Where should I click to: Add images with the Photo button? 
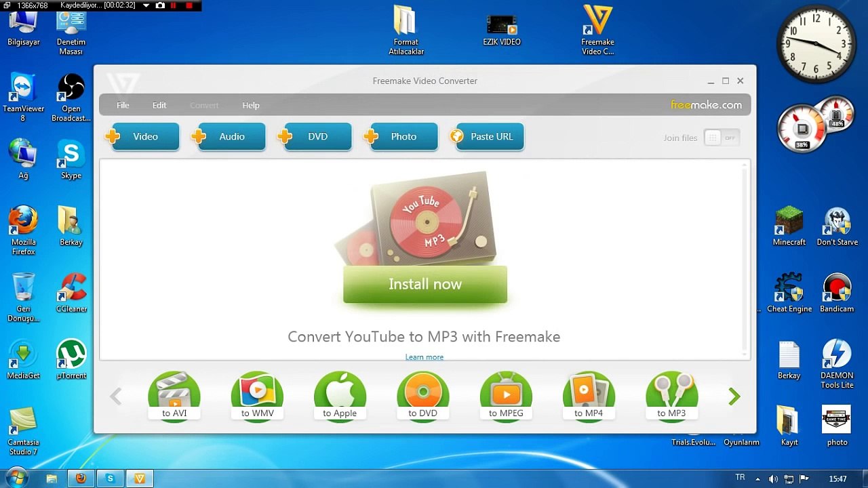(x=401, y=136)
